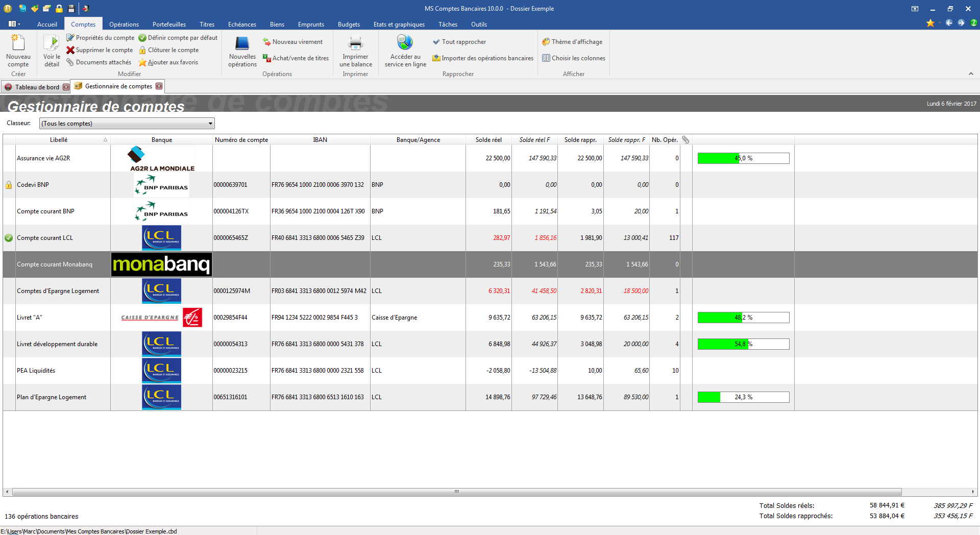Sort by the Nb. Opér. column header

[x=665, y=140]
